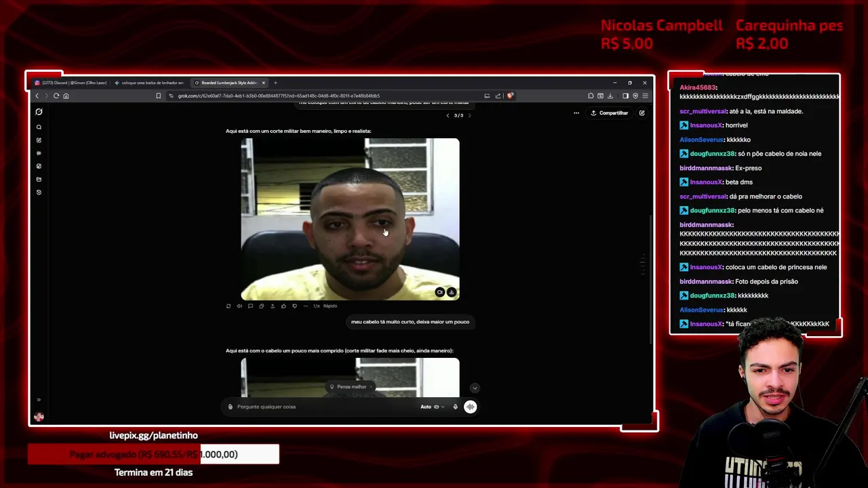Open the browser hamburger menu
868x488 pixels.
[645, 96]
